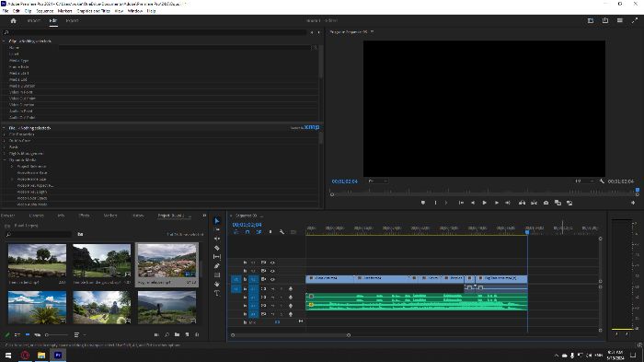Open the Sequence menu
This screenshot has width=644, height=362.
pos(45,11)
